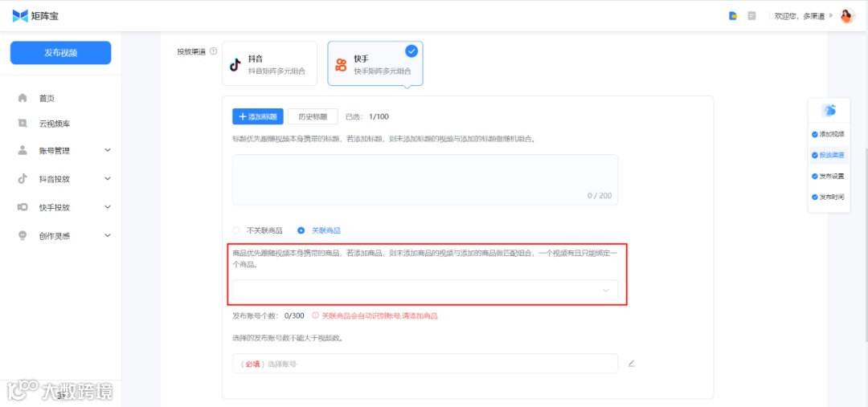Image resolution: width=868 pixels, height=407 pixels.
Task: Jump to the 发布设置 step
Action: tap(832, 177)
